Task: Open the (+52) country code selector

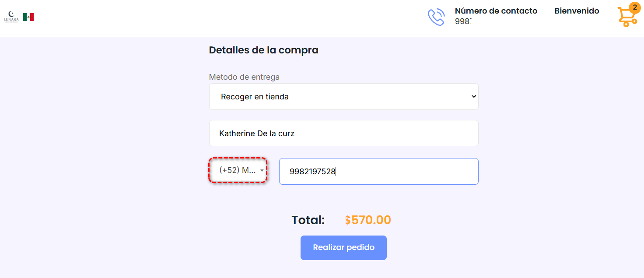Action: [238, 170]
